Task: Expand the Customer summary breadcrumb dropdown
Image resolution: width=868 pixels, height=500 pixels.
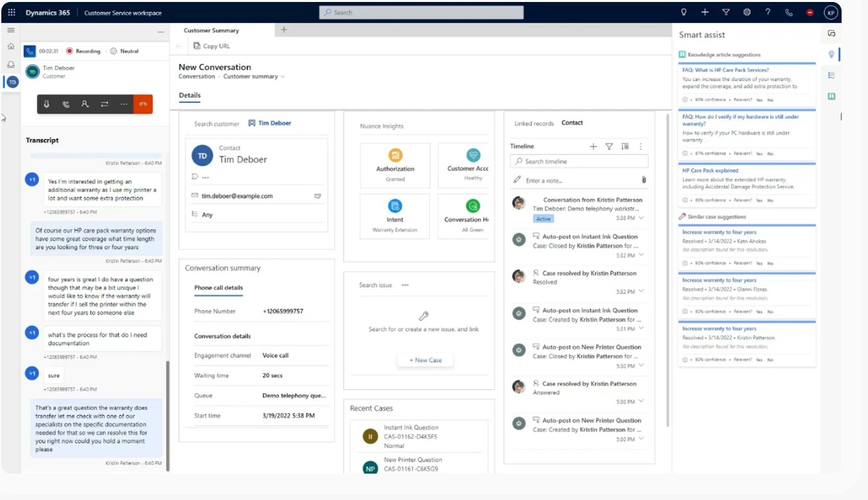Action: coord(283,76)
